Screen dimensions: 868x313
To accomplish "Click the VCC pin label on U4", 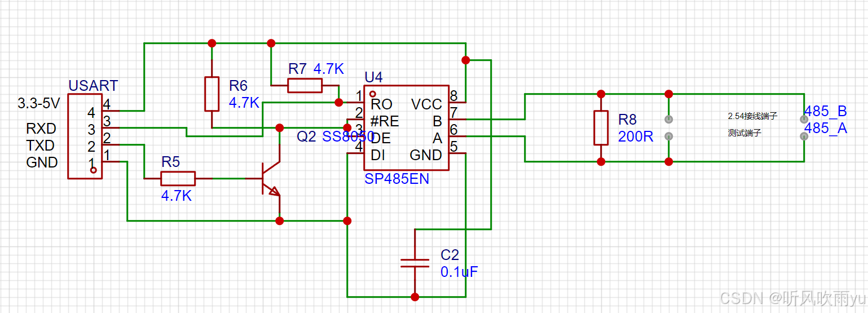I will [x=426, y=104].
